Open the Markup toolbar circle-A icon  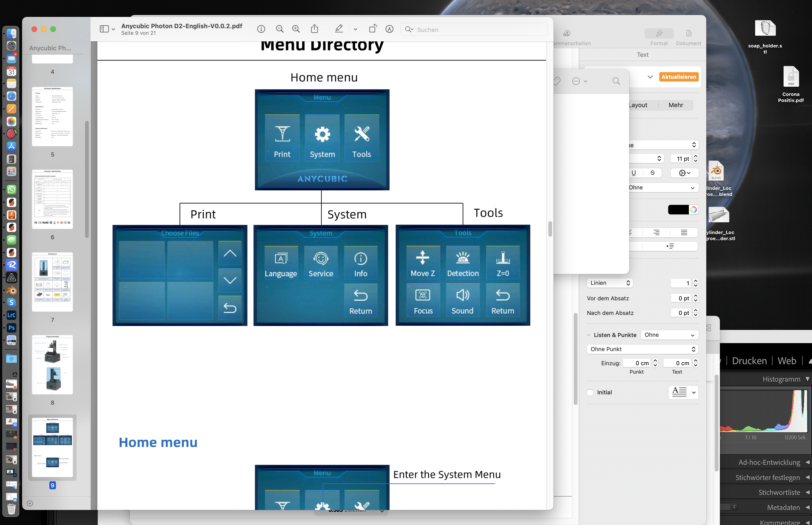point(390,29)
